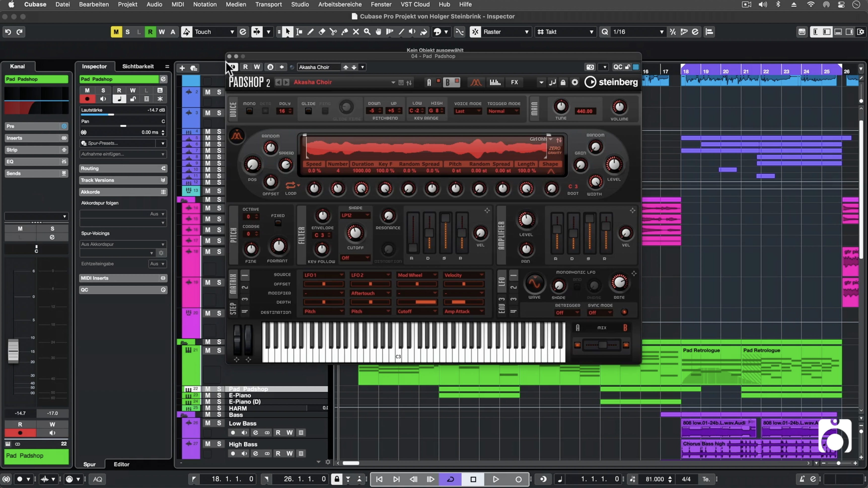Open filter shape LP12 dropdown
The image size is (868, 488).
pos(355,215)
